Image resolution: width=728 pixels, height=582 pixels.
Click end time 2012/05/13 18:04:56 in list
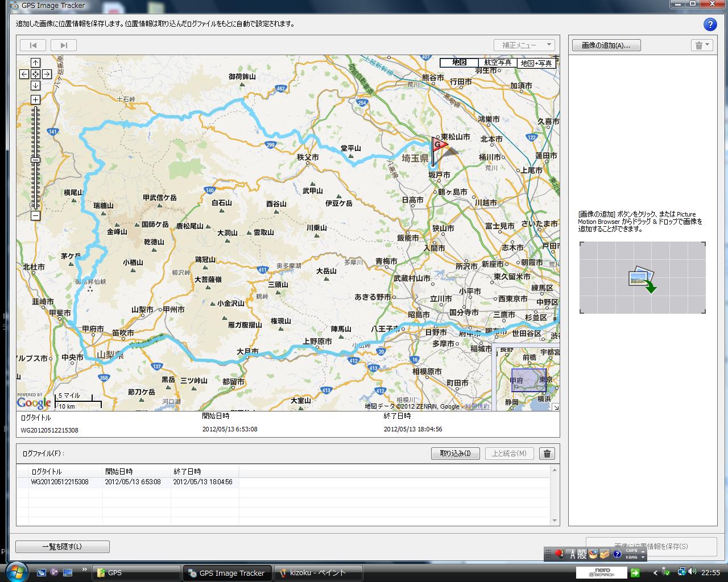tap(202, 482)
